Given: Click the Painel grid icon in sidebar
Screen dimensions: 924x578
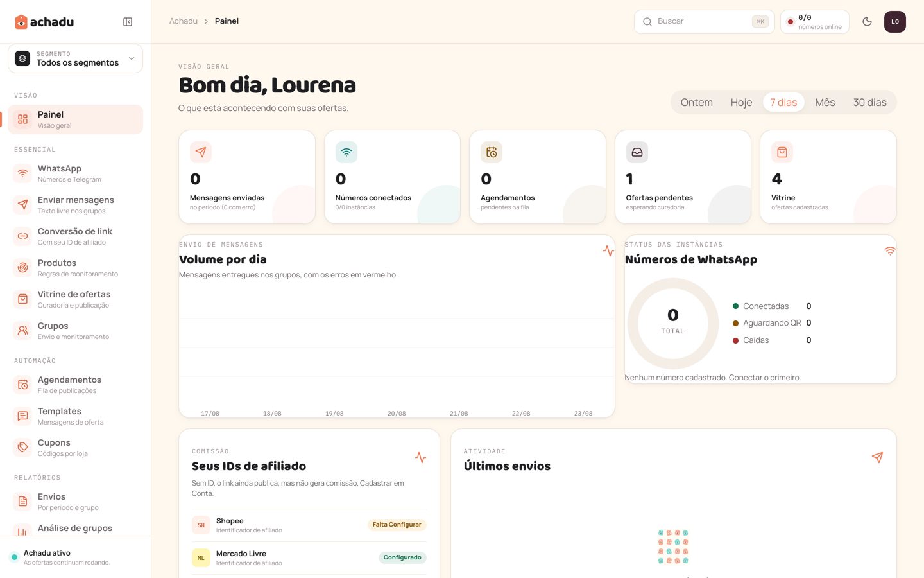Looking at the screenshot, I should [x=23, y=119].
